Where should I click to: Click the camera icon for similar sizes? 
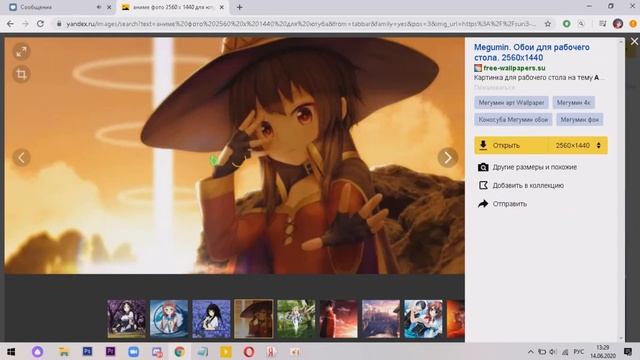pyautogui.click(x=483, y=167)
